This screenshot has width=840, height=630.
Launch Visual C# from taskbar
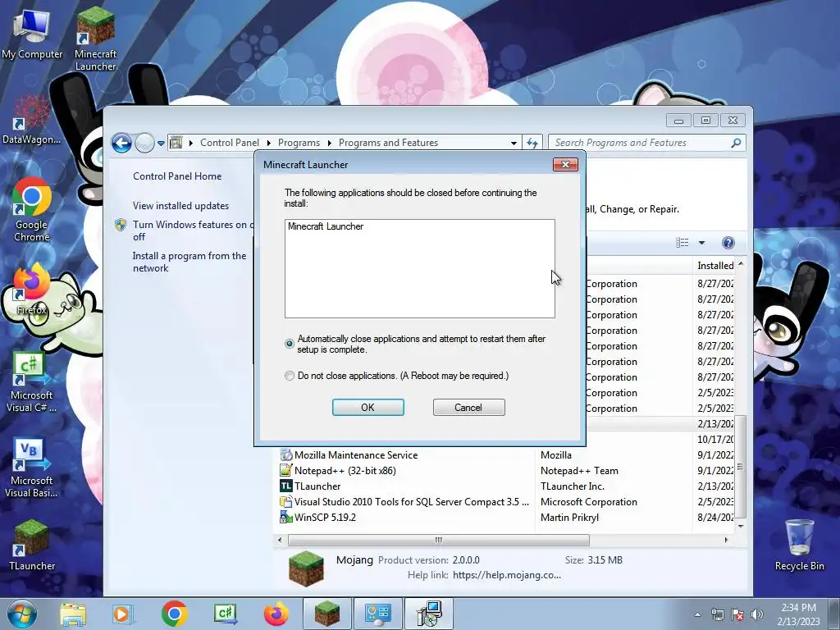click(x=226, y=614)
